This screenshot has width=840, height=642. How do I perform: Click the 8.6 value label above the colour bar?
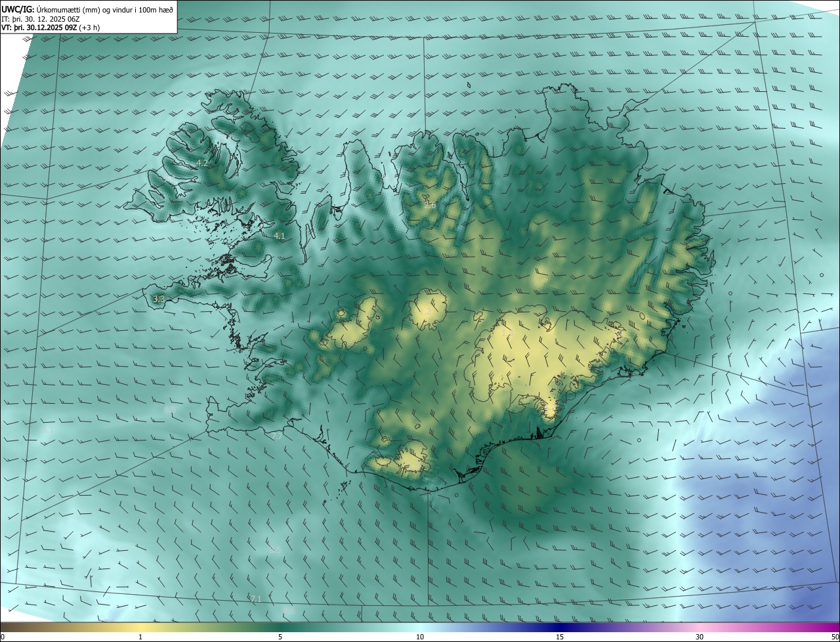(289, 611)
